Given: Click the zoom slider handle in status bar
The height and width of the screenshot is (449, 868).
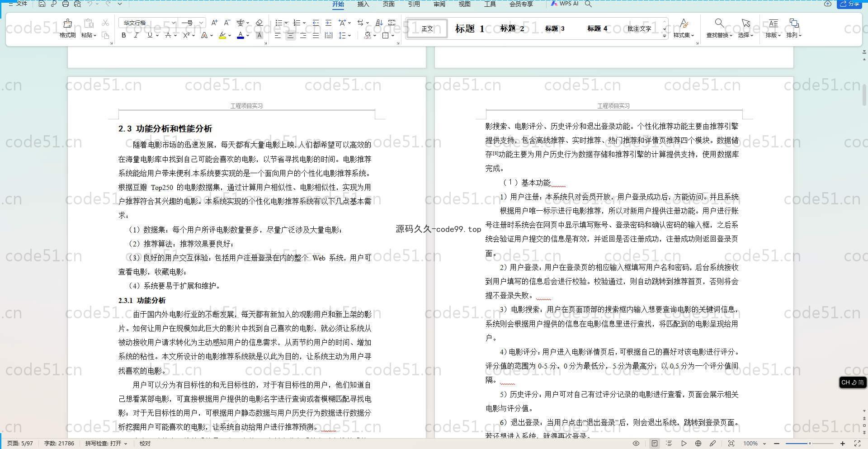Looking at the screenshot, I should click(810, 444).
